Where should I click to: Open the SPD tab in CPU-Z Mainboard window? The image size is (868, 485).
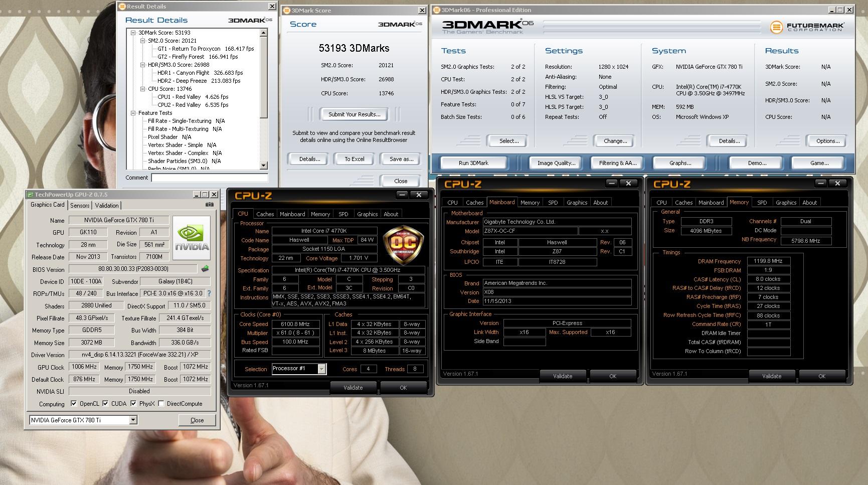(x=553, y=203)
